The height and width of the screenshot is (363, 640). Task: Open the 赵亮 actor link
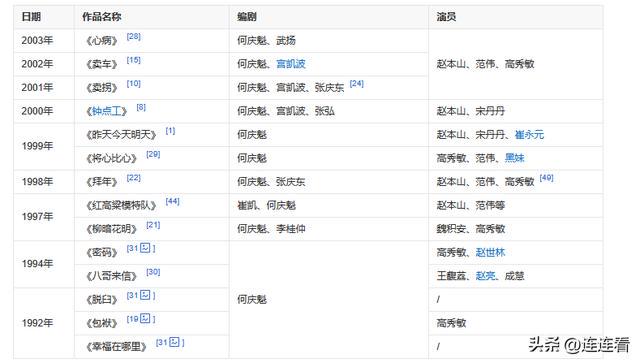pyautogui.click(x=485, y=276)
